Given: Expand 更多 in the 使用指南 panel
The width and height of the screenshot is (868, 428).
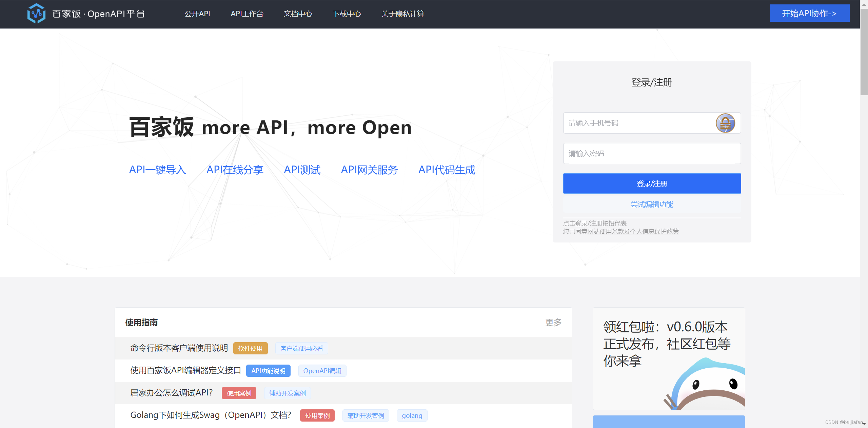Looking at the screenshot, I should point(553,323).
